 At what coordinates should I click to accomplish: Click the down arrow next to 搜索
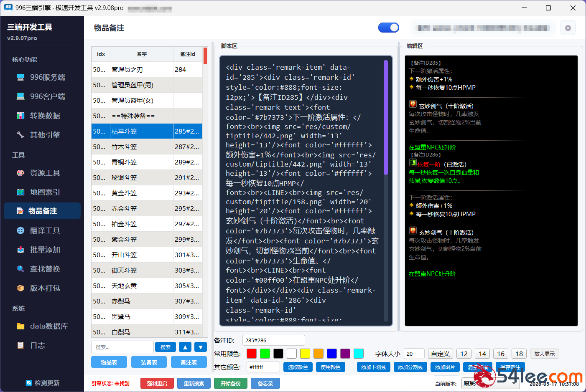[201, 347]
